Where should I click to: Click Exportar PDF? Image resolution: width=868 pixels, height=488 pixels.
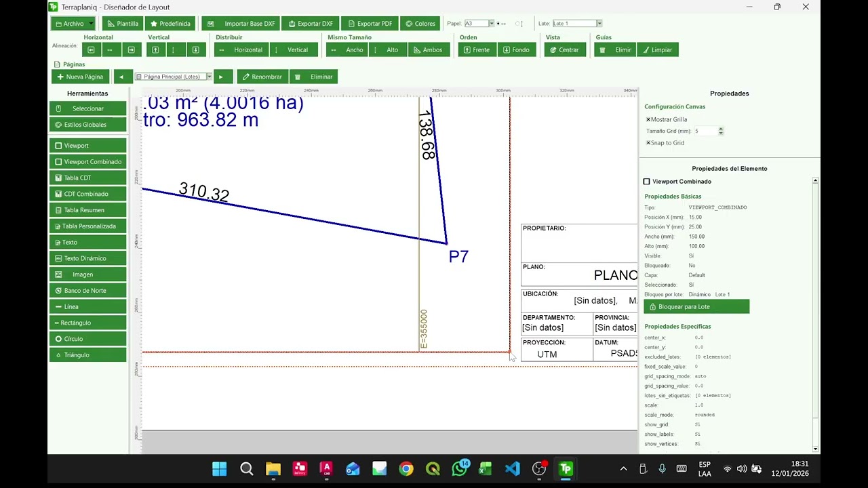click(x=370, y=24)
